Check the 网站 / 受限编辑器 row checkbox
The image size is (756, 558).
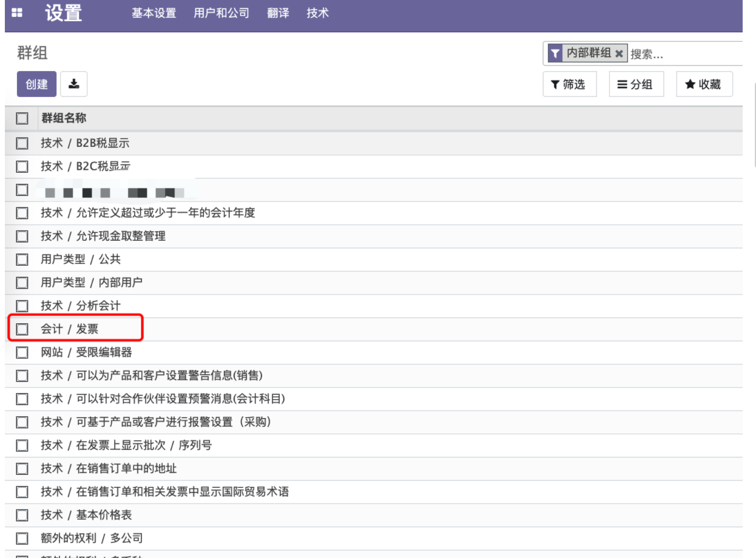pyautogui.click(x=22, y=352)
